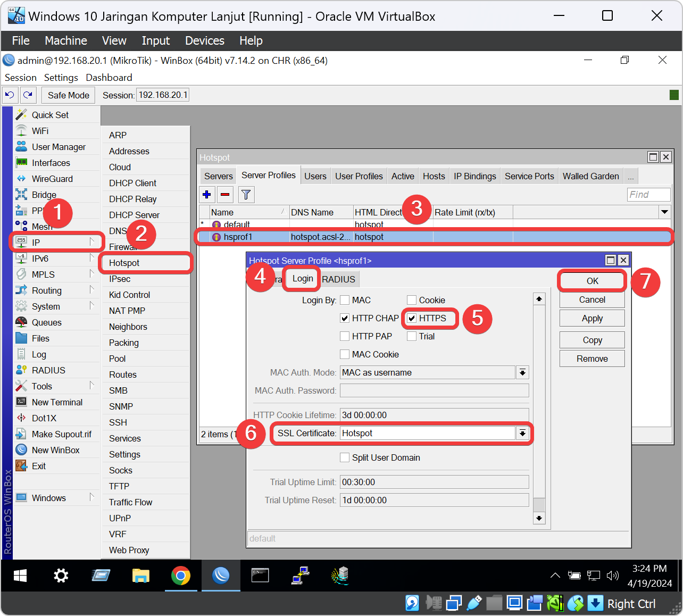
Task: Open the Queues sidebar entry
Action: (46, 322)
